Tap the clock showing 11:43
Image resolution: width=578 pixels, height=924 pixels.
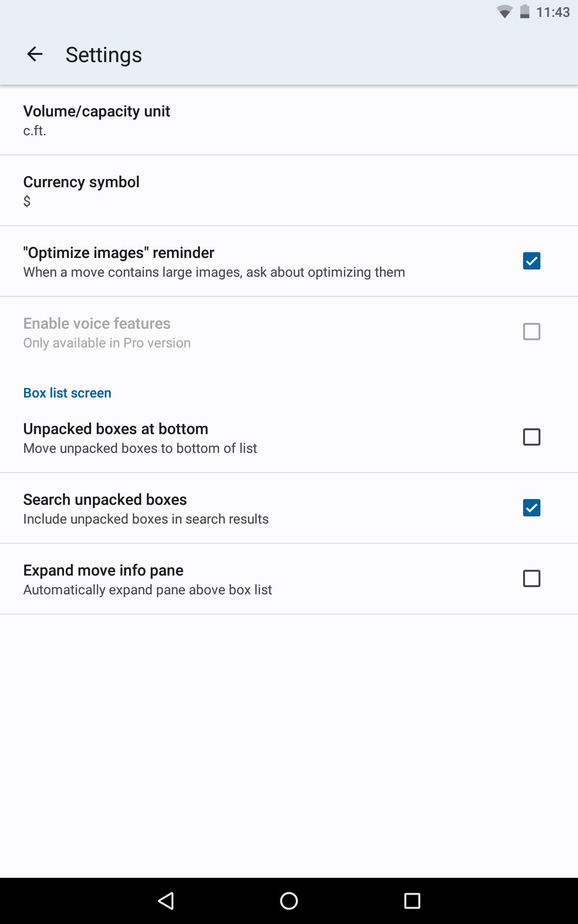pos(553,12)
